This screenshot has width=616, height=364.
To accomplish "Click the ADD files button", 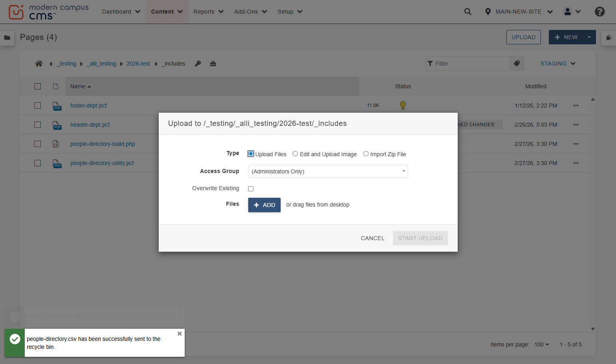I will (264, 205).
